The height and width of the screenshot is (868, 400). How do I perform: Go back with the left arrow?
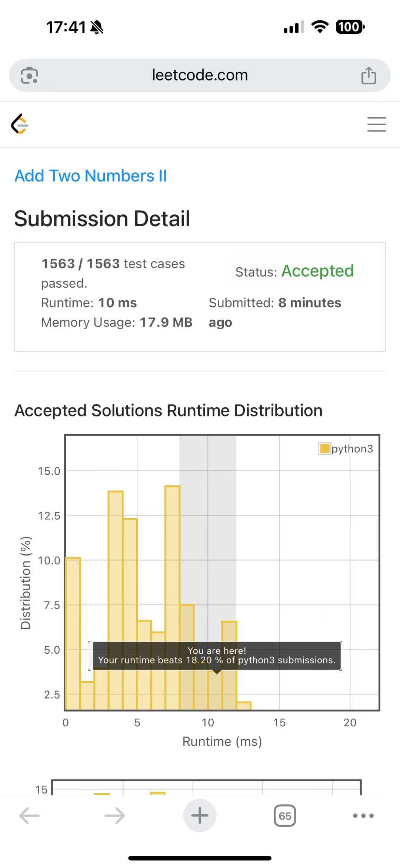(29, 815)
